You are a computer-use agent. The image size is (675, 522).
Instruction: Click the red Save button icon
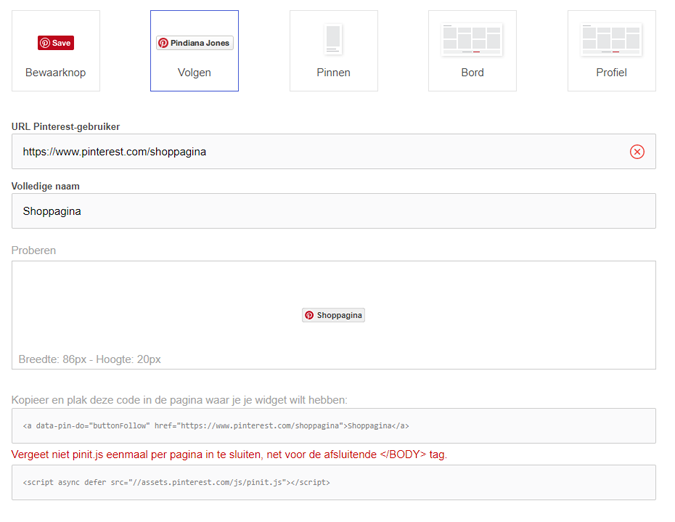click(56, 43)
